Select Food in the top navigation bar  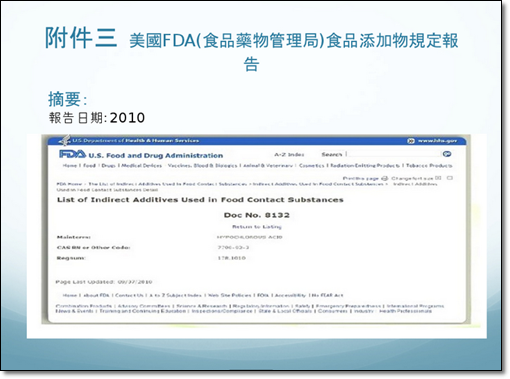pyautogui.click(x=89, y=166)
